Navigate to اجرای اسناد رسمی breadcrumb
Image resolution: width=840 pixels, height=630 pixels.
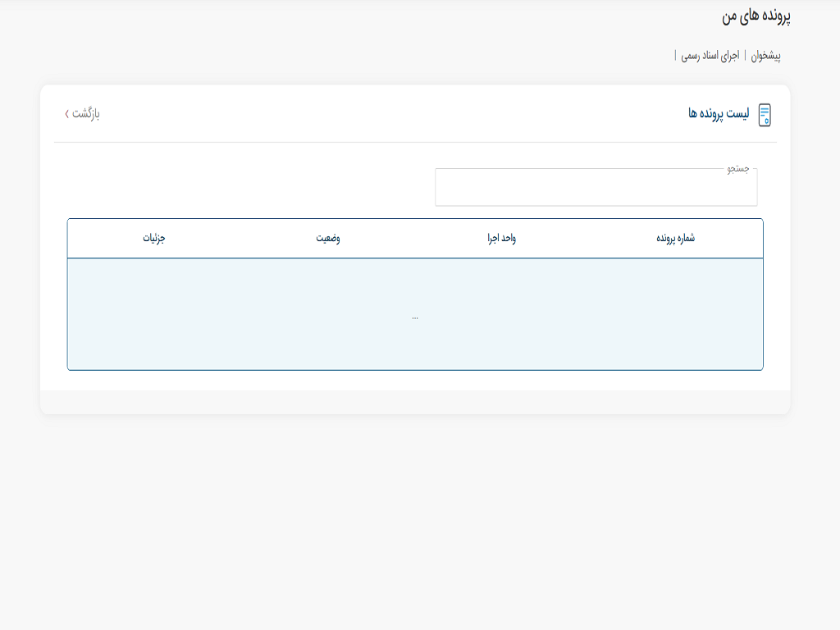710,56
